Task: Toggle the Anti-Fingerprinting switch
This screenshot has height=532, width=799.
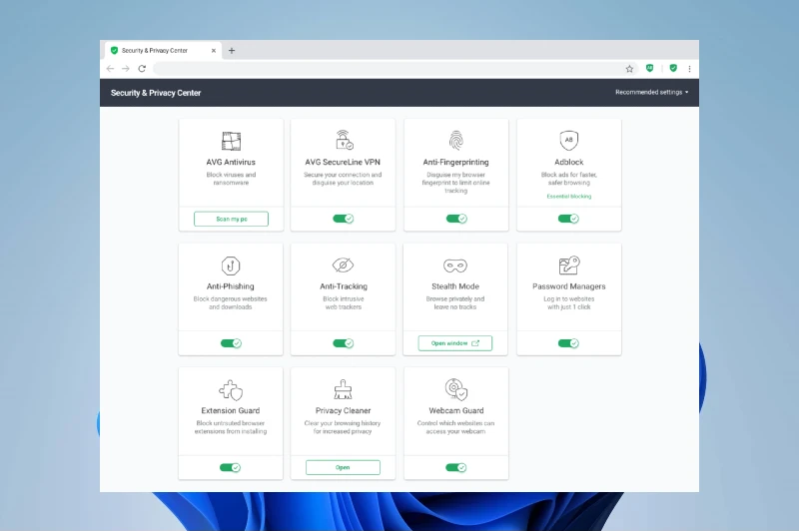Action: click(456, 219)
